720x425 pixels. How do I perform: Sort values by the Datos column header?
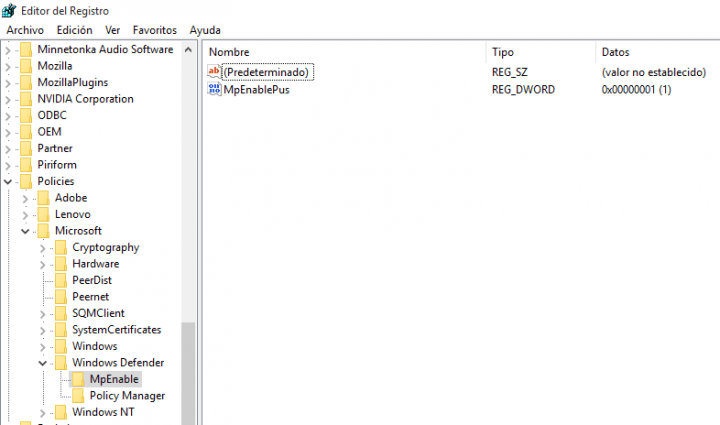(x=658, y=52)
